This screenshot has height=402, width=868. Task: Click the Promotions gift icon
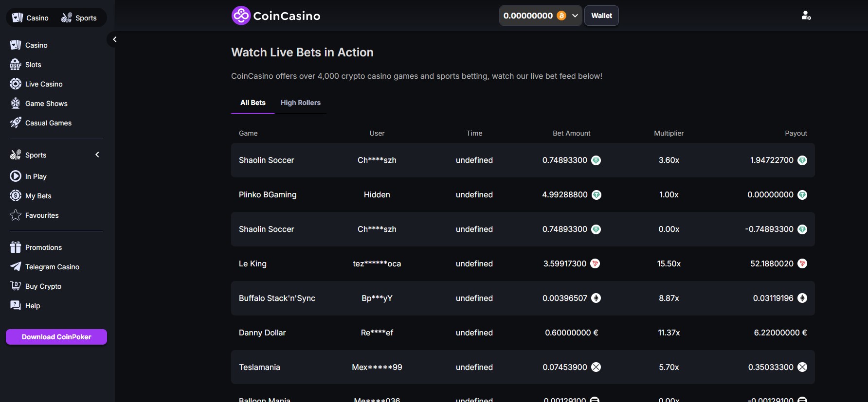point(16,247)
